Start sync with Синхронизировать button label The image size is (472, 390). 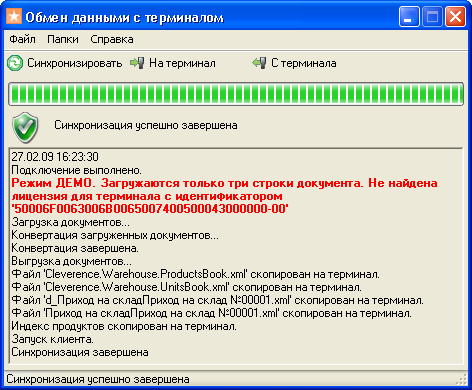tap(75, 63)
